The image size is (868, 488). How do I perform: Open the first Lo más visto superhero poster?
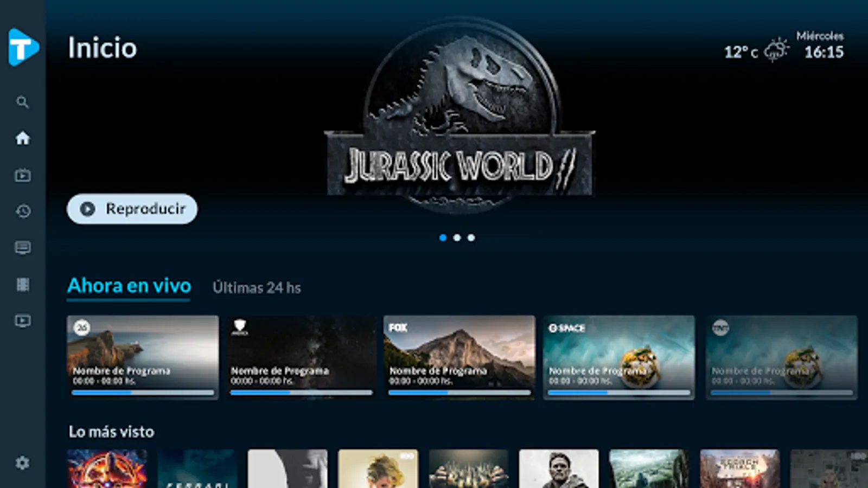coord(107,468)
